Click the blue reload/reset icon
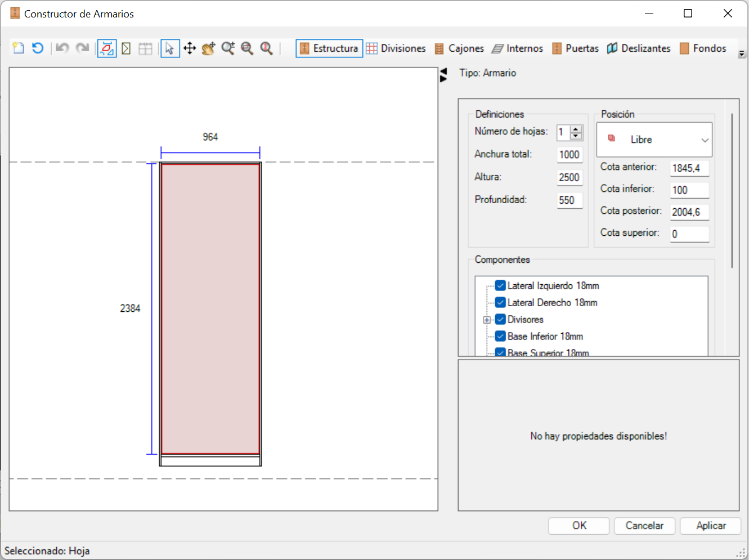The height and width of the screenshot is (560, 749). pos(38,48)
